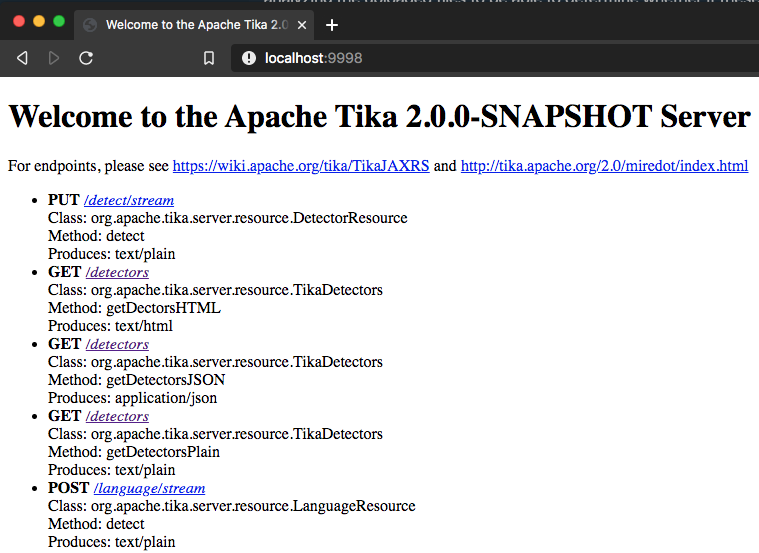This screenshot has width=759, height=553.
Task: Open the wiki.apache.org TikaJAXRS link
Action: 301,166
